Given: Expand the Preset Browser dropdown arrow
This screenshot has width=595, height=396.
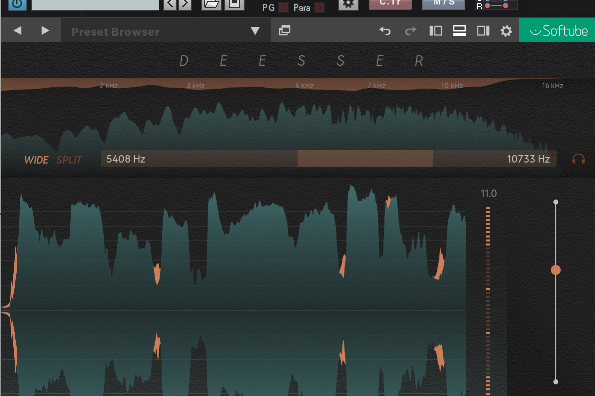Looking at the screenshot, I should (x=255, y=31).
